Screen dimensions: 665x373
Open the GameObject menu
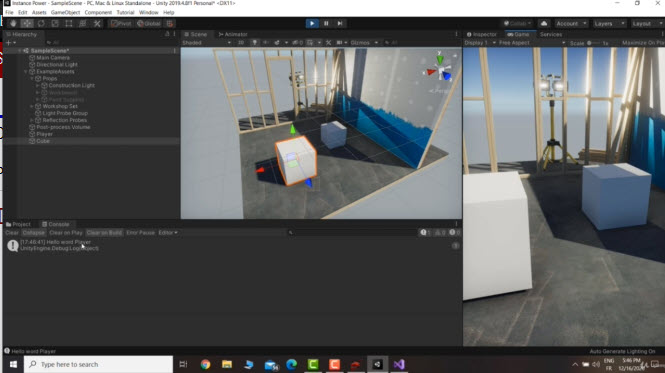point(65,13)
